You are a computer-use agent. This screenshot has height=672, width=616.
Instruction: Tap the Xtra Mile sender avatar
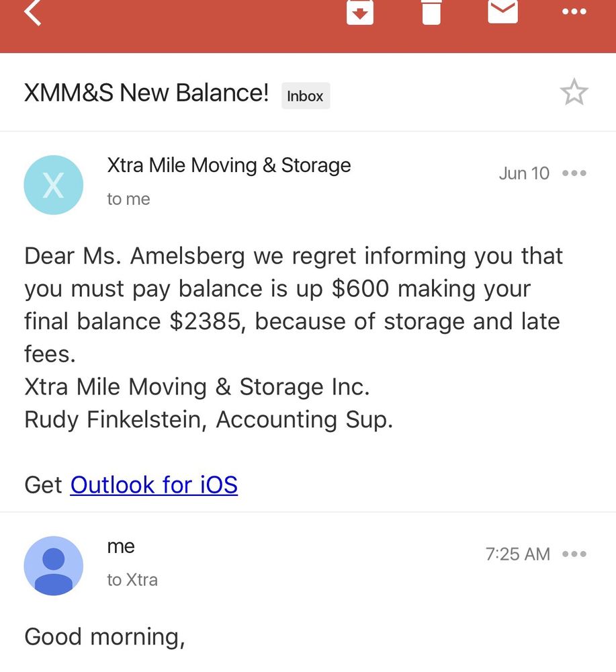[x=54, y=185]
